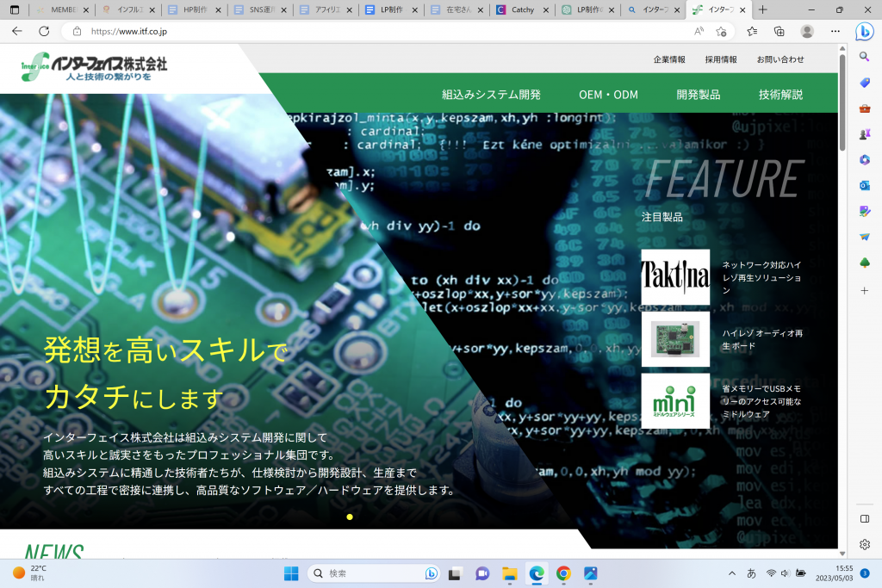Screen dimensions: 882x588
Task: Click the Outlook icon in Edge sidebar
Action: click(865, 185)
